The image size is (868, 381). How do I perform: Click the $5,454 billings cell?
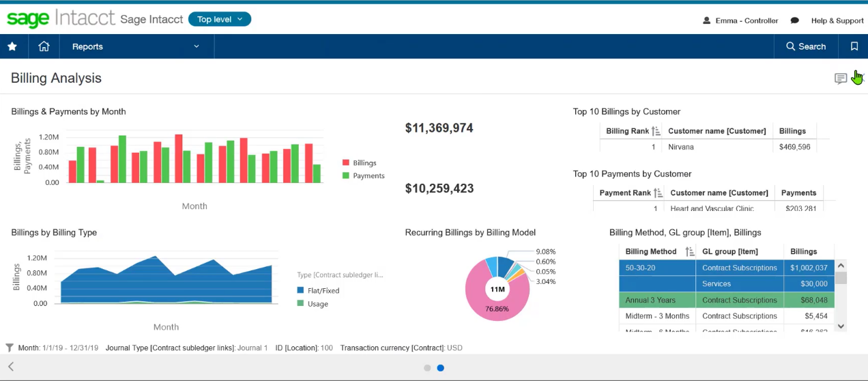pyautogui.click(x=809, y=316)
